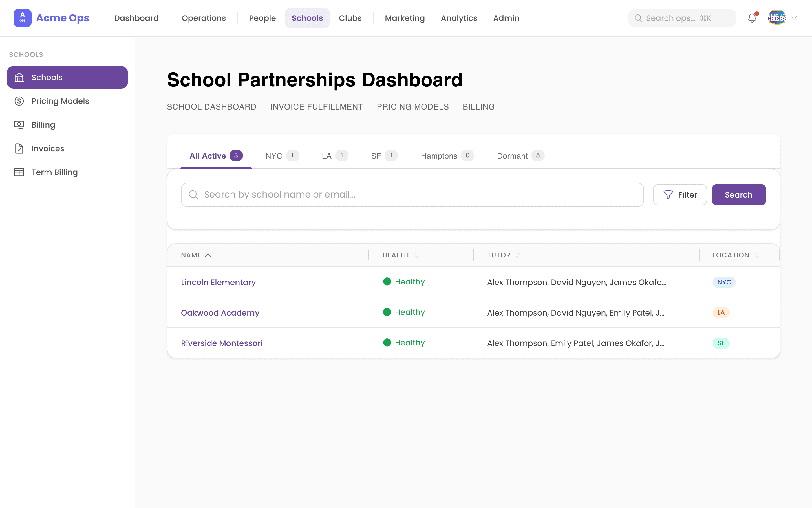Switch to Pricing Models tab
Image resolution: width=812 pixels, height=508 pixels.
[412, 107]
